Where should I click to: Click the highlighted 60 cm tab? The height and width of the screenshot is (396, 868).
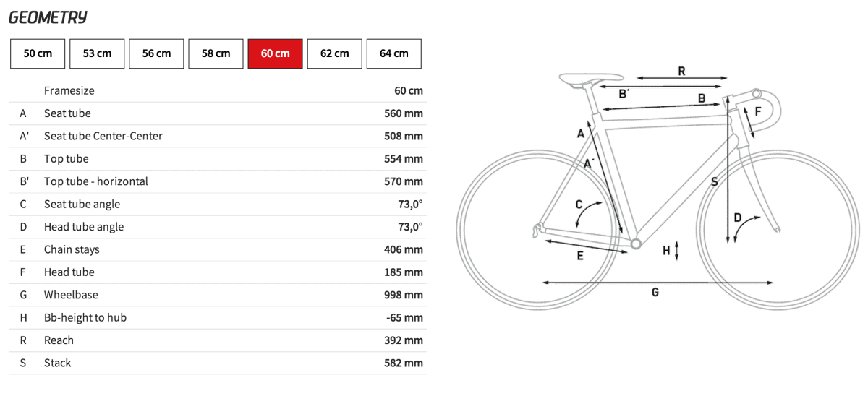[275, 53]
